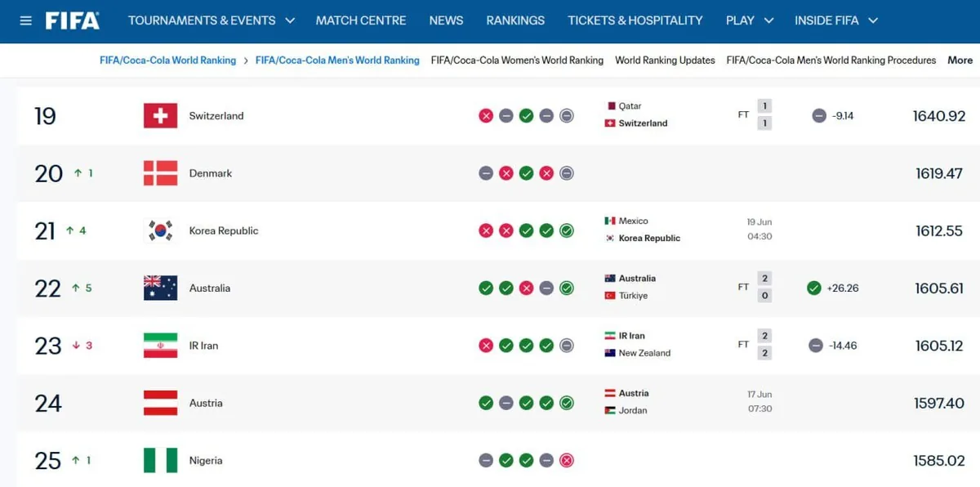Click the Australia flag in ranking row

coord(160,288)
